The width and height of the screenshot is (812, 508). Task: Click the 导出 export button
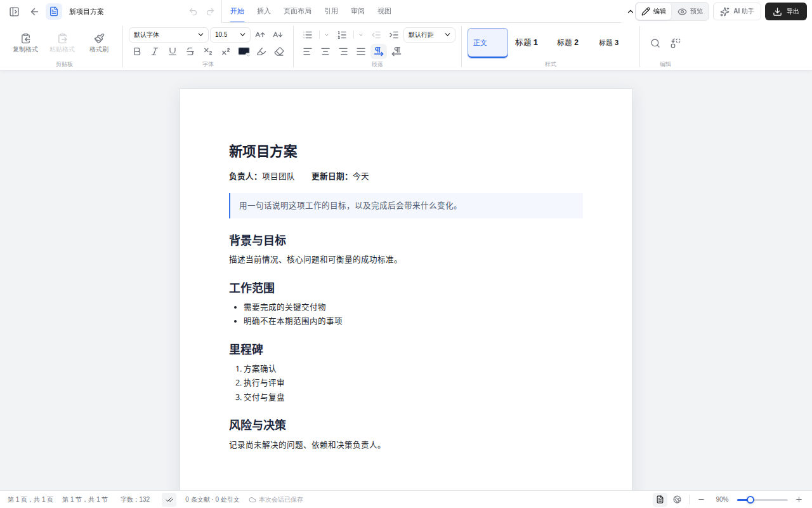786,11
